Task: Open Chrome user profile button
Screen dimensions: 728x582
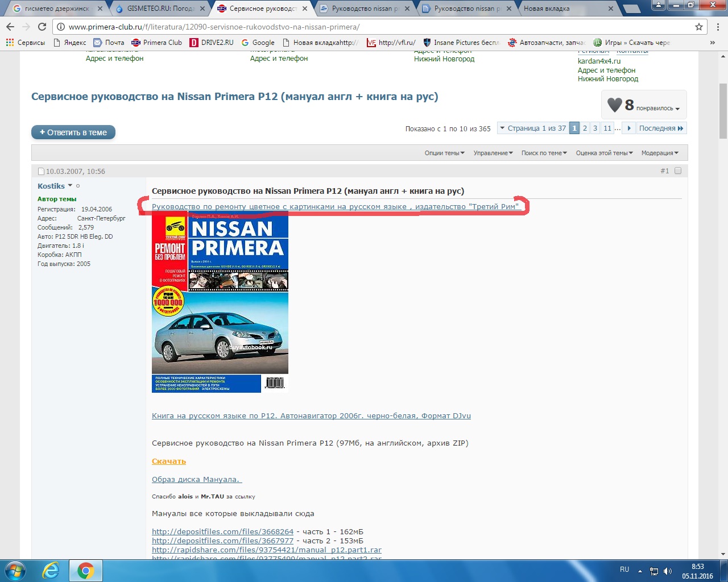Action: pyautogui.click(x=657, y=5)
